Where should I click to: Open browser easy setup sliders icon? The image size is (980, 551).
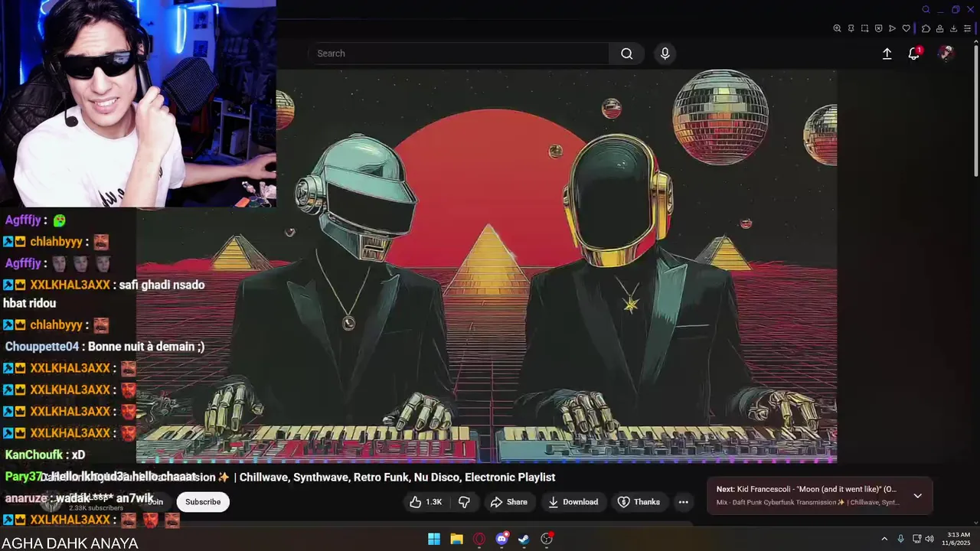967,28
